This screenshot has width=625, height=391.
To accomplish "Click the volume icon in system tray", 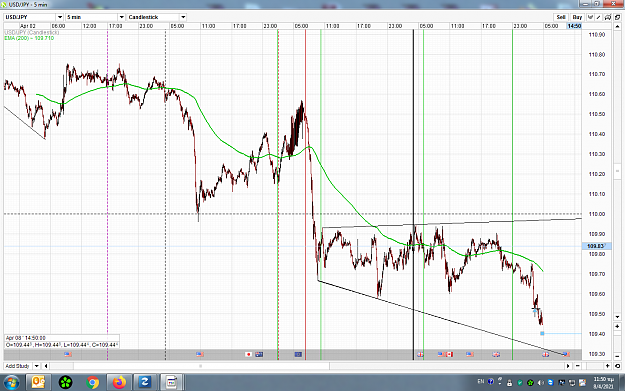I will 540,383.
